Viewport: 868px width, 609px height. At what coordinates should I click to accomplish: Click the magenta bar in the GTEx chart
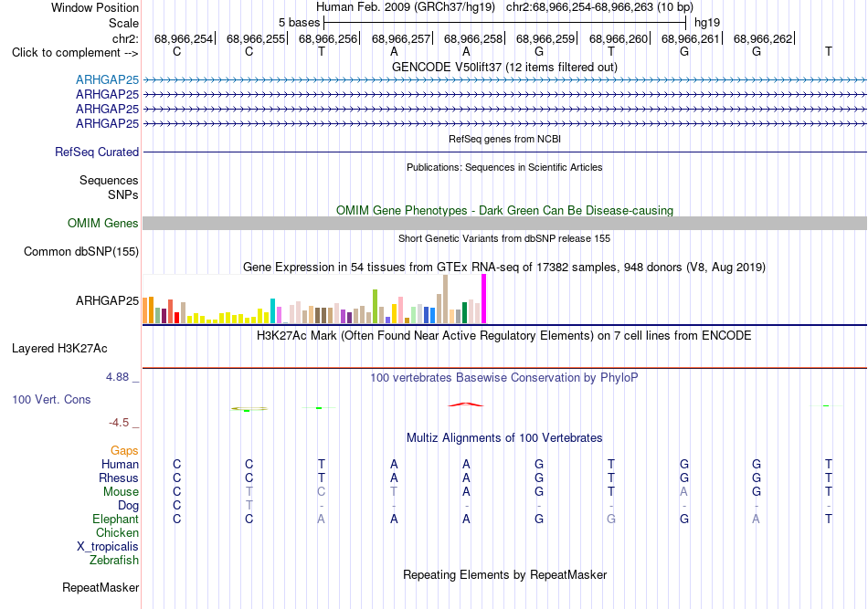484,299
